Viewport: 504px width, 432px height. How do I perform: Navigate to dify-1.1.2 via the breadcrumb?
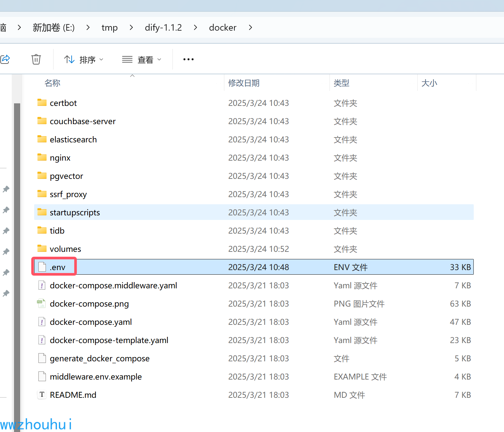tap(163, 27)
